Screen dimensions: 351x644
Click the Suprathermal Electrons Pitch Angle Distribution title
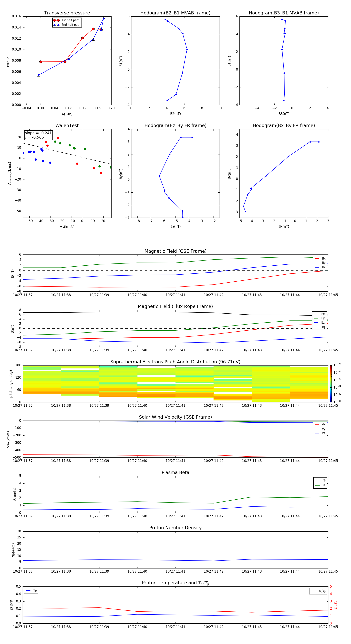pos(175,362)
